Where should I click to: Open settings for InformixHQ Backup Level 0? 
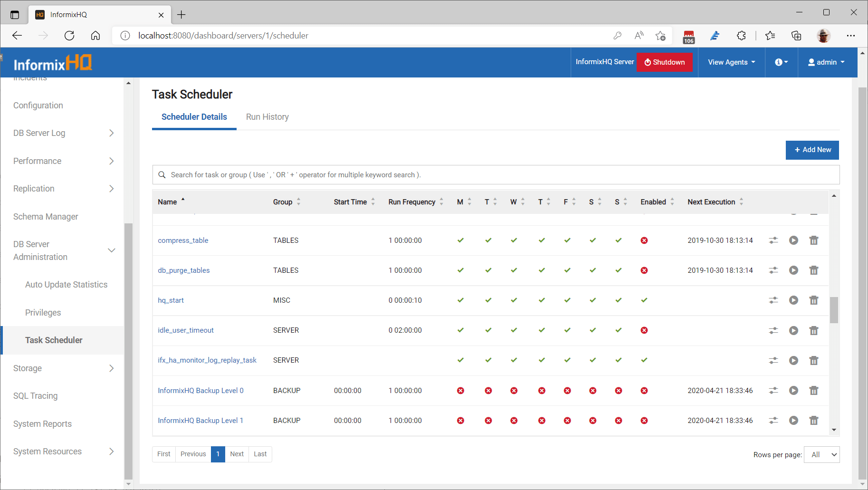coord(773,391)
